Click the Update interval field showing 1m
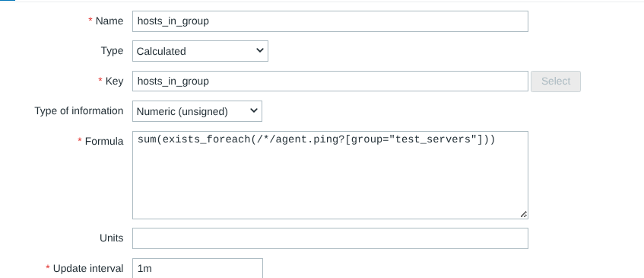Viewport: 644px width, 278px height. tap(197, 269)
